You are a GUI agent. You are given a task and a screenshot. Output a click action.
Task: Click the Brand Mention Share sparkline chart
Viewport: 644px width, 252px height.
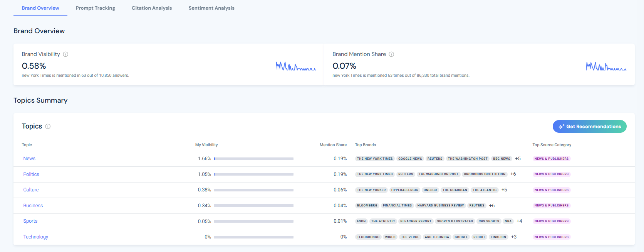point(606,66)
